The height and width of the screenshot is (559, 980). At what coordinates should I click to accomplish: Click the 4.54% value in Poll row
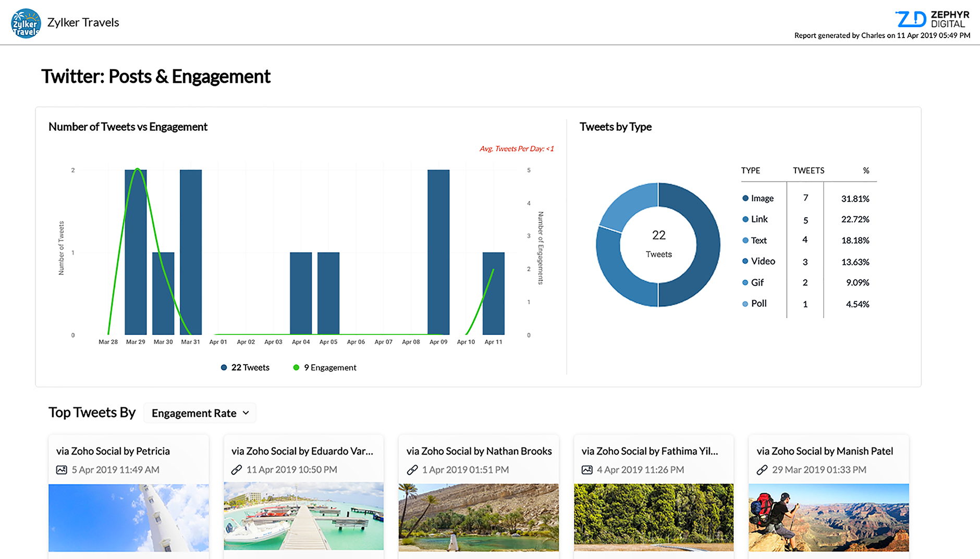coord(857,304)
